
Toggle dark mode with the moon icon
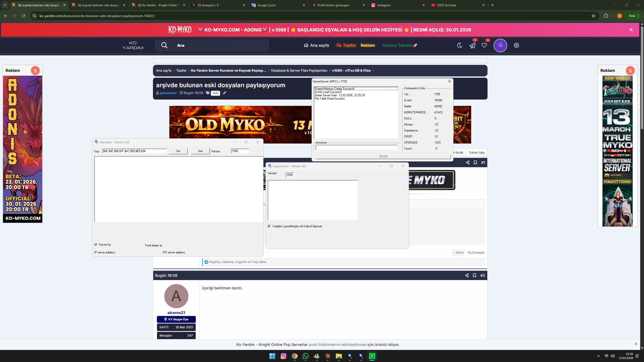pos(460,45)
